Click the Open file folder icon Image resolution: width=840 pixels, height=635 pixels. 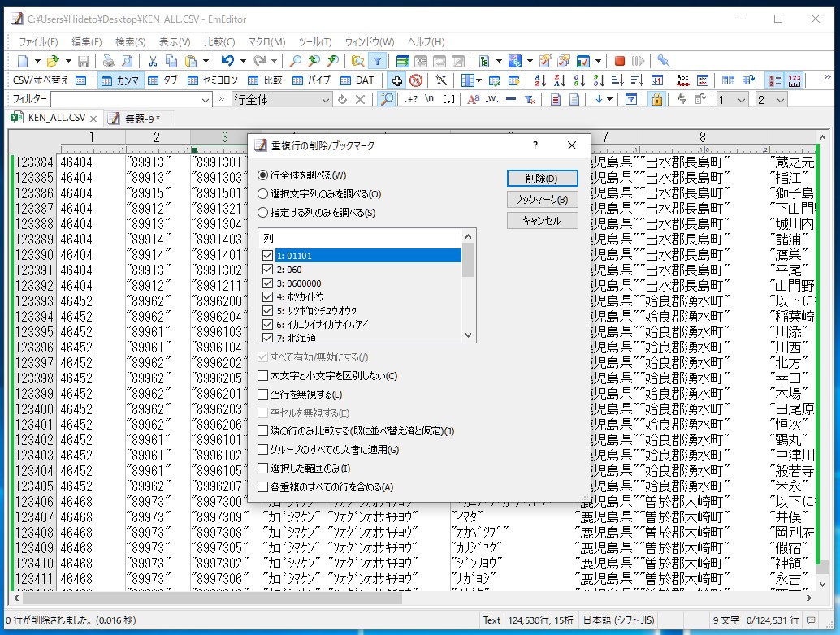pyautogui.click(x=53, y=61)
